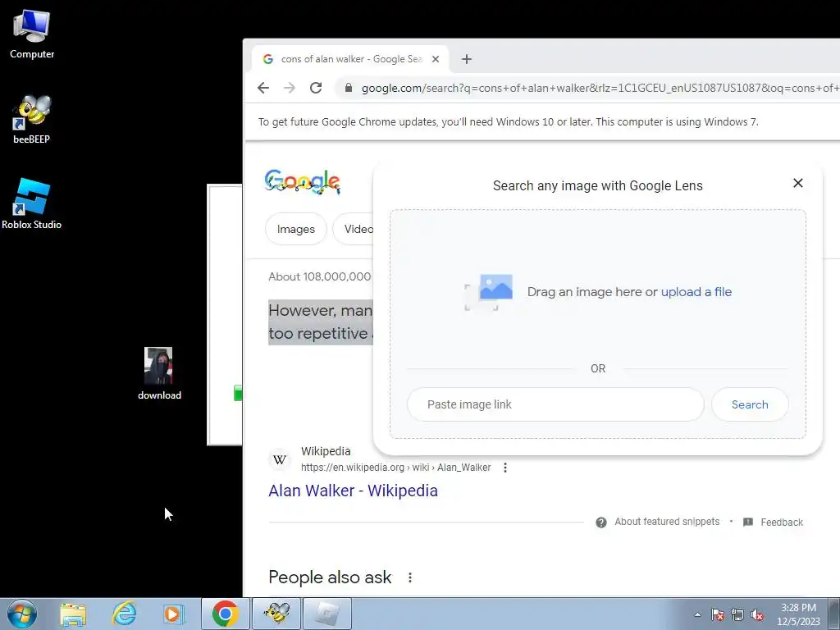Reload the Google search page
This screenshot has height=630, width=840.
tap(316, 88)
